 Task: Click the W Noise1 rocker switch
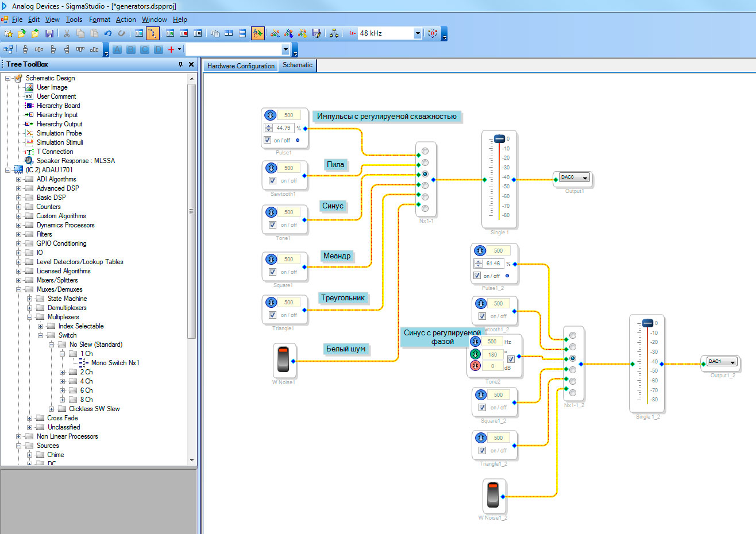point(283,360)
